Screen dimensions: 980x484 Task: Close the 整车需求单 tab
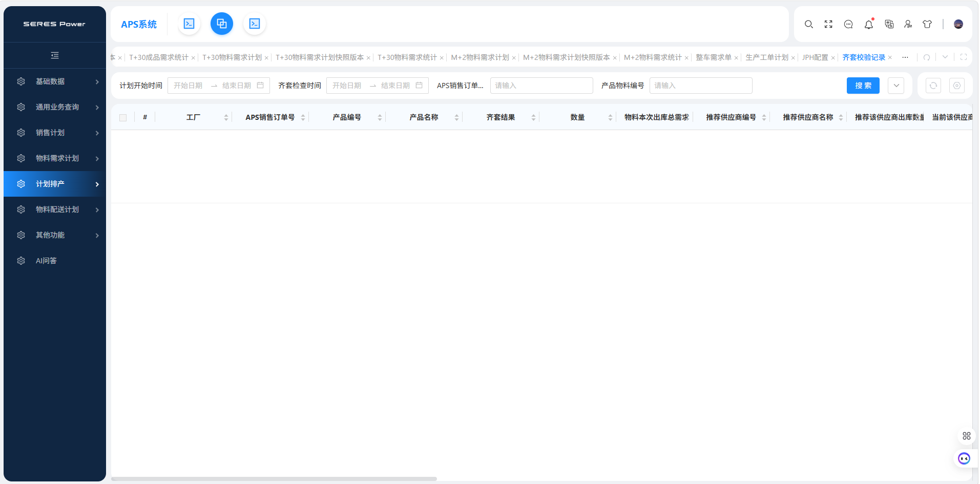tap(736, 58)
